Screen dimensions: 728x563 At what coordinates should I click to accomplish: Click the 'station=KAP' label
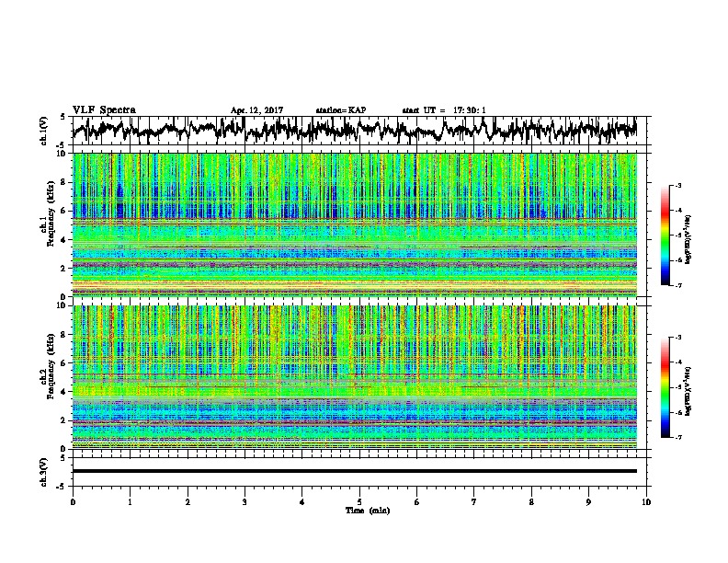pyautogui.click(x=341, y=110)
